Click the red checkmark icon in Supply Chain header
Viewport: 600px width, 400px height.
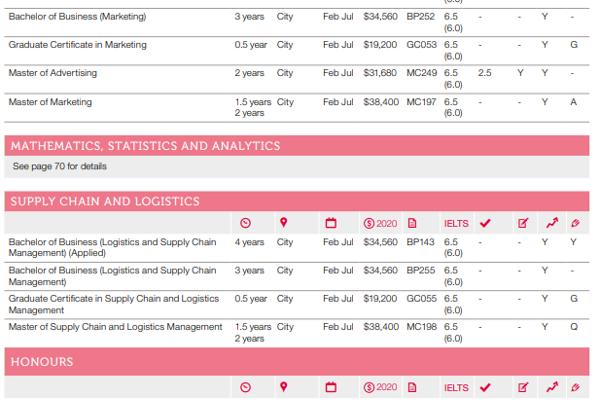click(x=485, y=223)
